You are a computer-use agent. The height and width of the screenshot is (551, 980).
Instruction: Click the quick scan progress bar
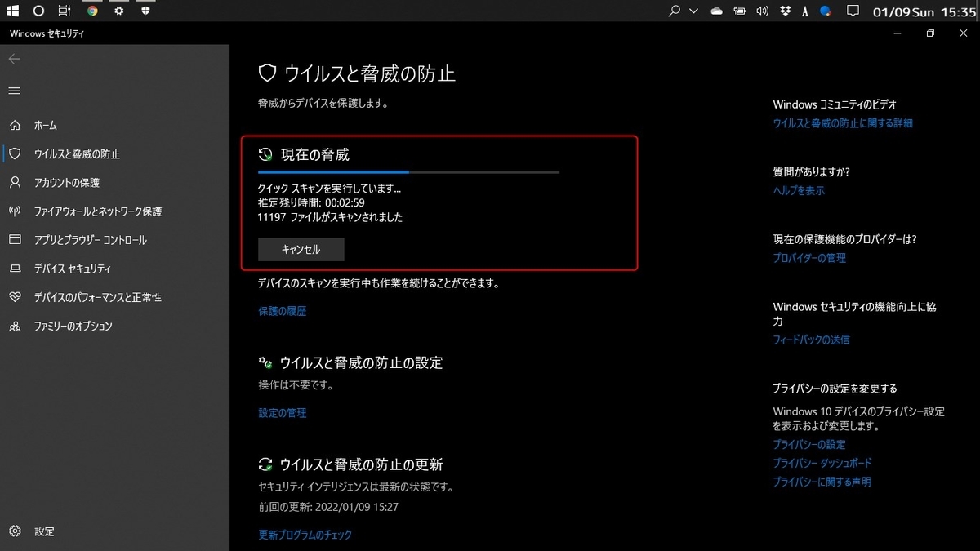coord(408,172)
